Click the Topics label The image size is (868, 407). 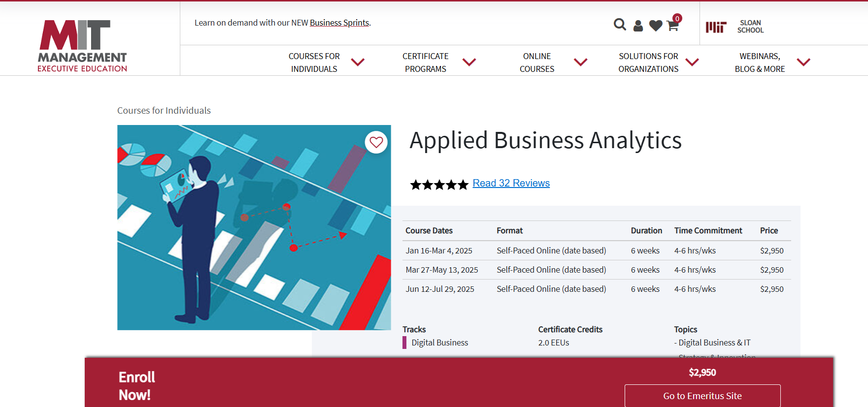point(686,329)
